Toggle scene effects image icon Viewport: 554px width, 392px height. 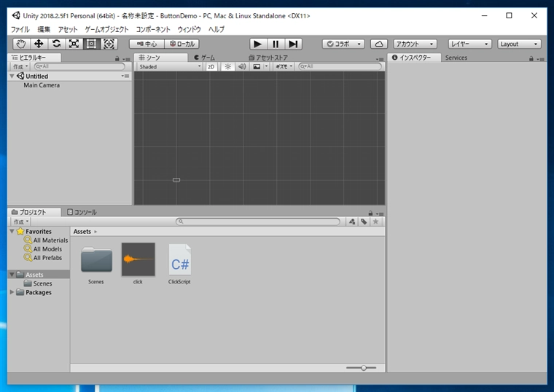(257, 66)
